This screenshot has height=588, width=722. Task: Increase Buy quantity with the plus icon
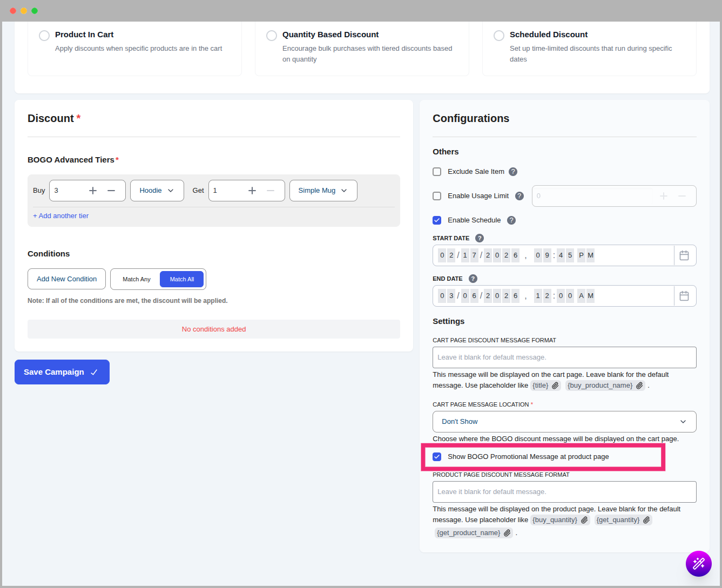click(x=93, y=191)
